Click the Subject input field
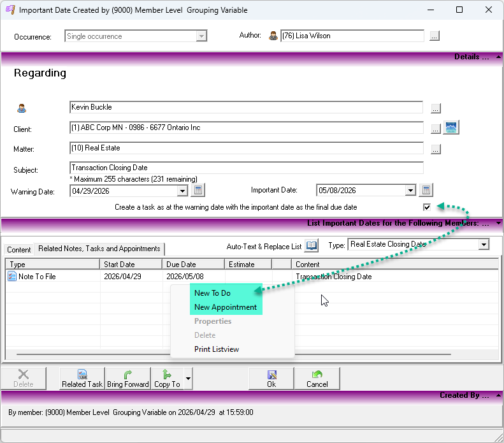Viewport: 504px width, 443px height. (246, 168)
